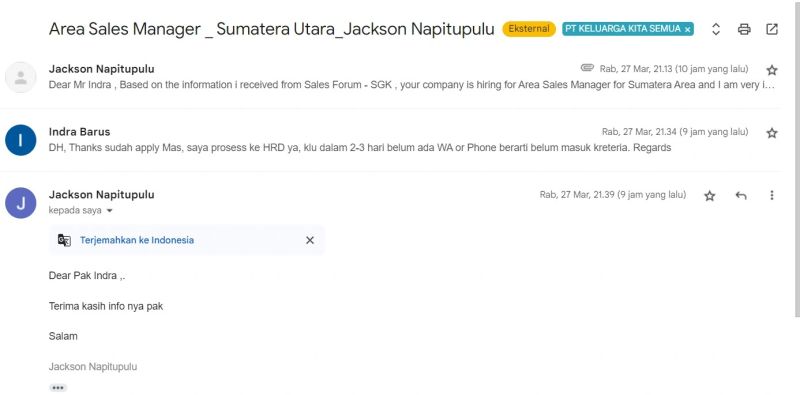Click the Eksternal label badge

[x=529, y=29]
